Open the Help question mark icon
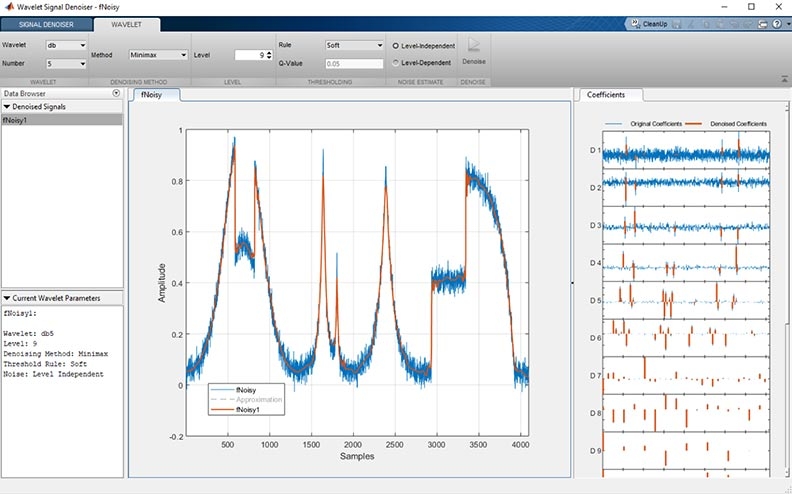Image resolution: width=792 pixels, height=494 pixels. tap(777, 24)
